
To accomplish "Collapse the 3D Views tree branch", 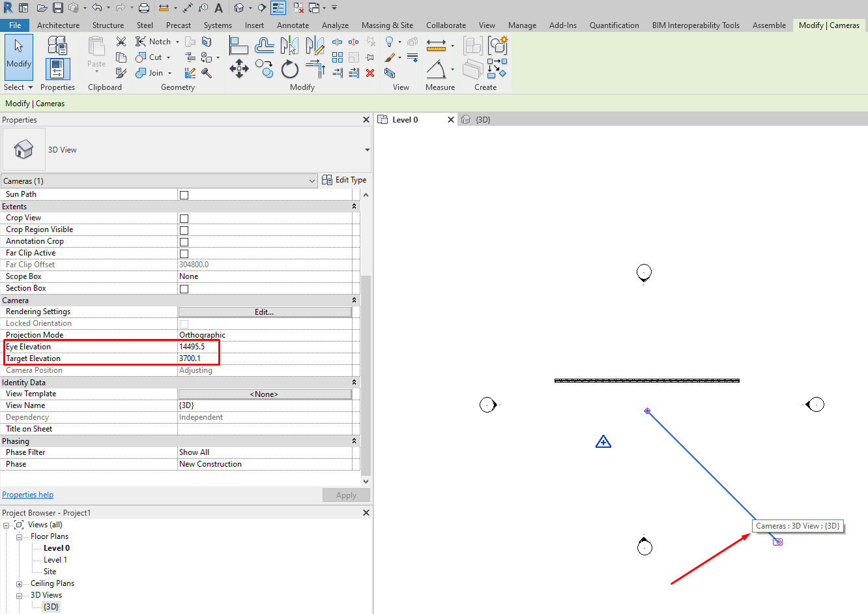I will [x=20, y=594].
